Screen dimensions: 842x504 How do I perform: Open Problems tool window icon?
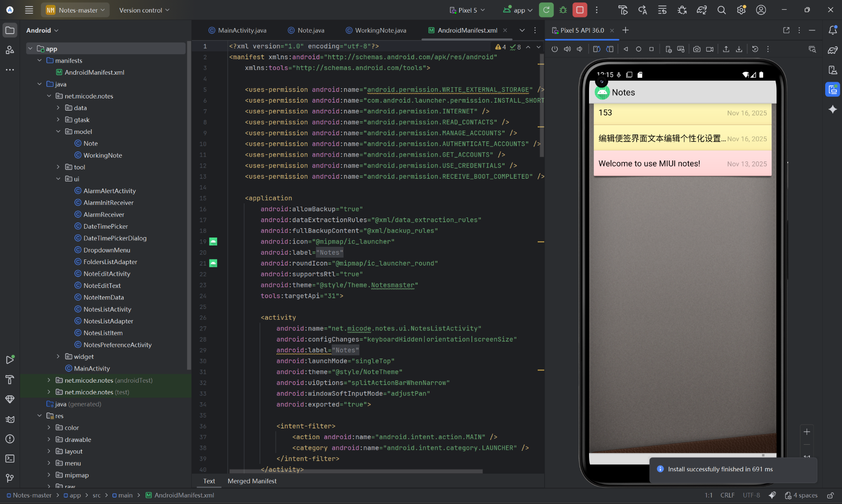coord(10,439)
